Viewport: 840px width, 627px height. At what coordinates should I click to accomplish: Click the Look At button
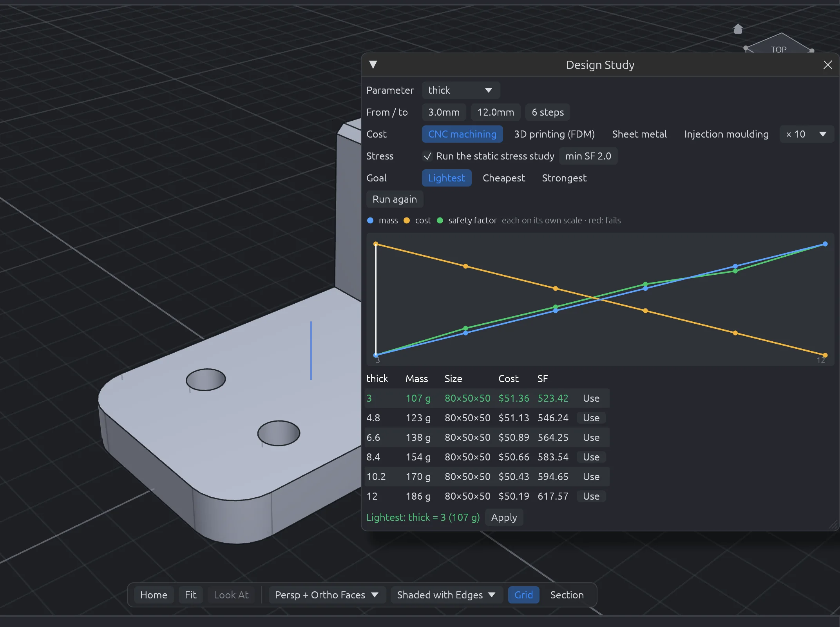(231, 595)
